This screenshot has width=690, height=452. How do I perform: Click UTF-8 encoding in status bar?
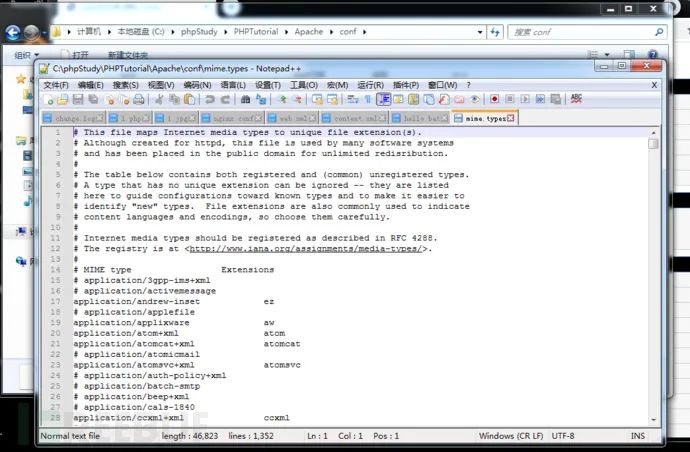(563, 436)
